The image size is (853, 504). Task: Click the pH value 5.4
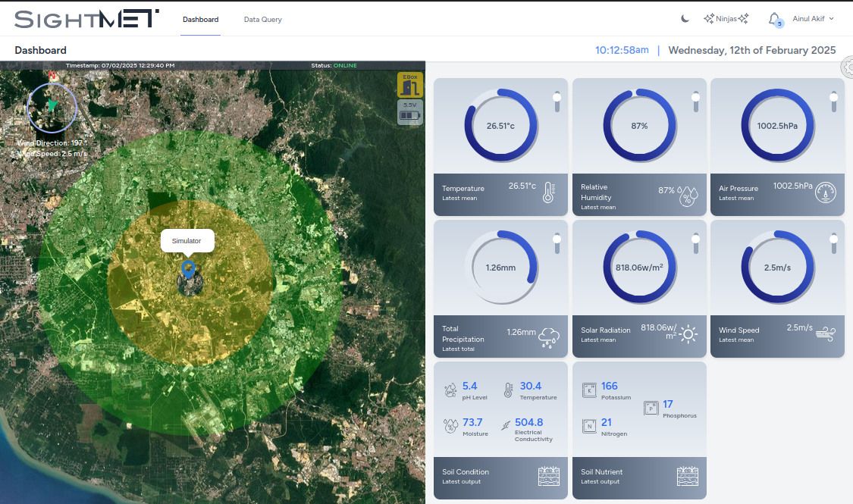click(x=469, y=386)
